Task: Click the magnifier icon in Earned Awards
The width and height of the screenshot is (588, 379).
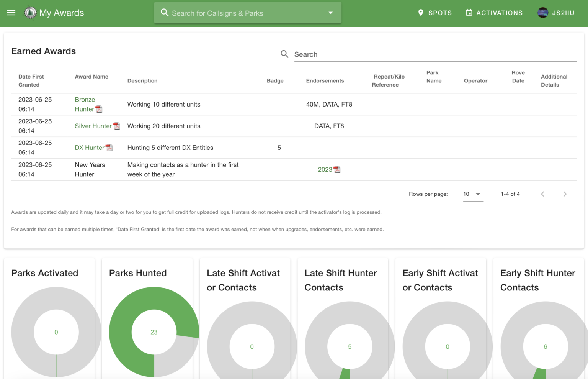Action: point(284,54)
